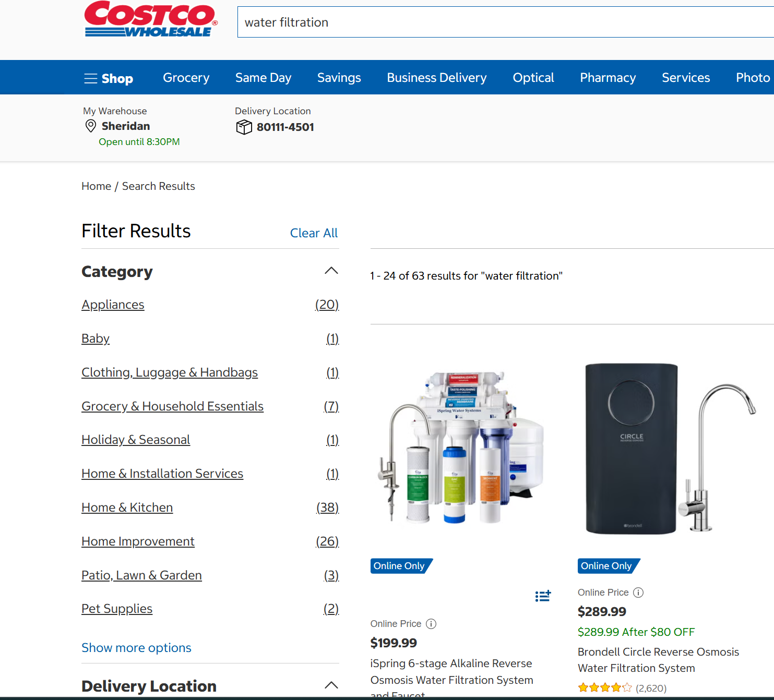774x700 pixels.
Task: Click the My Warehouse location pin icon
Action: pyautogui.click(x=91, y=126)
